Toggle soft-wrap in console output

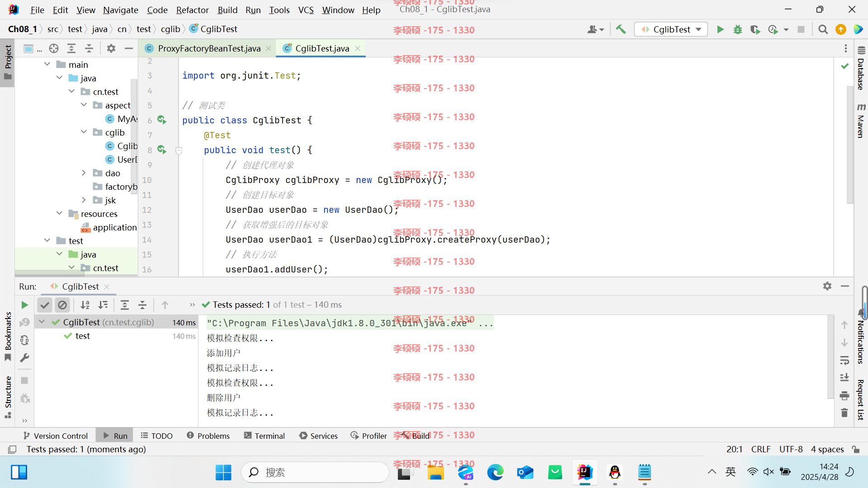(x=844, y=360)
